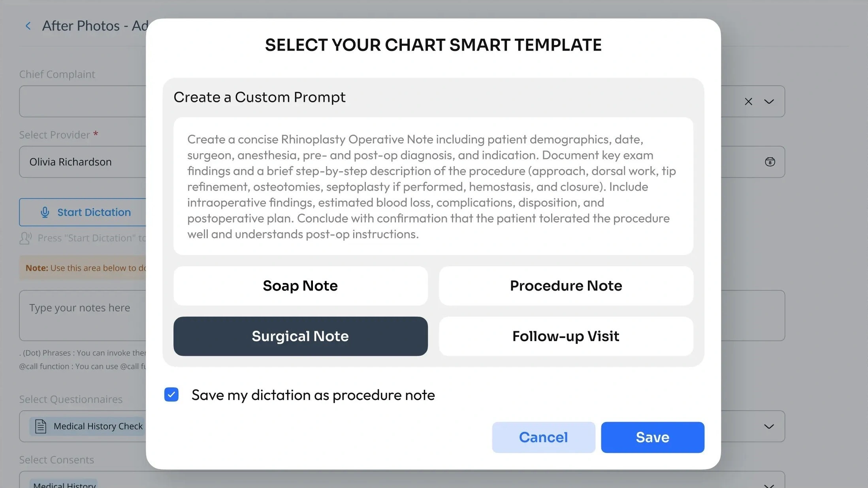Click the back arrow beside After Photos

(28, 26)
